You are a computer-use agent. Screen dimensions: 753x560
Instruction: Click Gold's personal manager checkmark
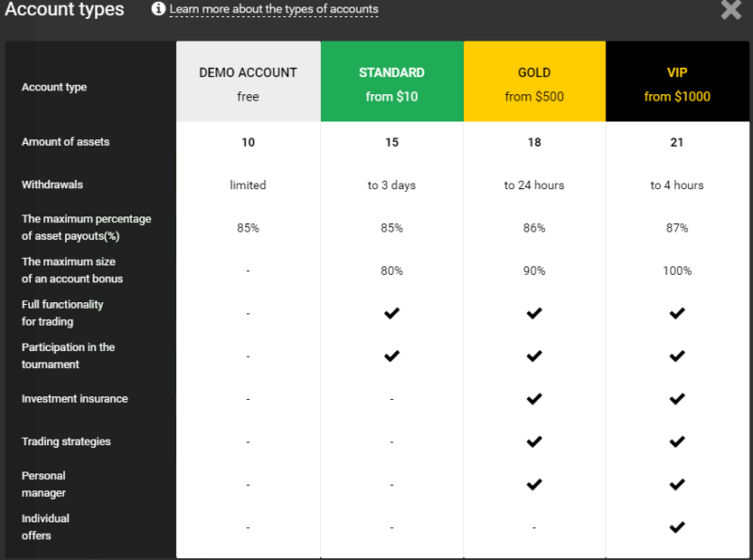tap(535, 484)
